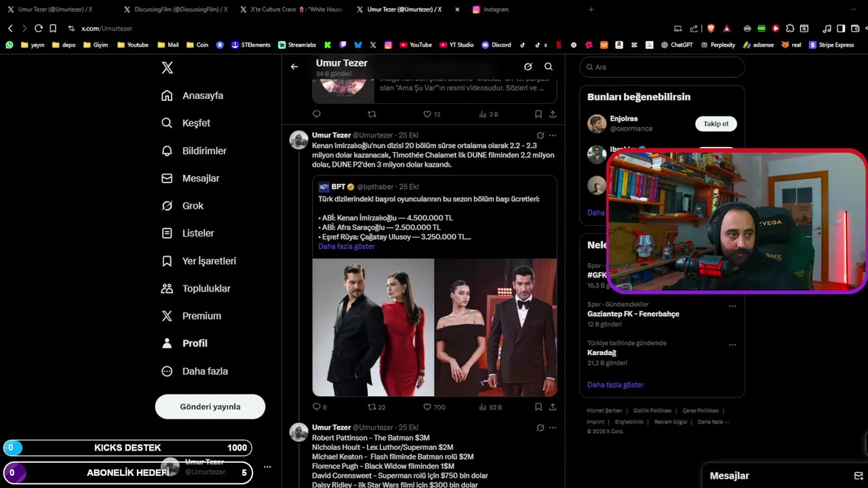Bookmark the Kenan İmirzalıoğlu tweet
The height and width of the screenshot is (488, 868).
(x=538, y=407)
